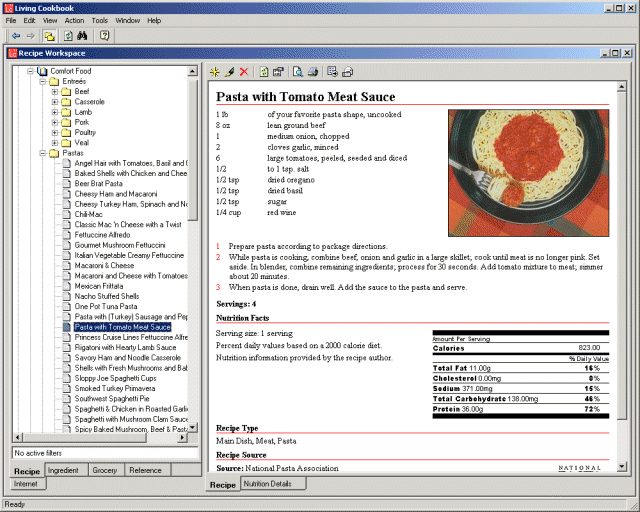
Task: Select the Recipe tab under the recipe view
Action: click(223, 485)
